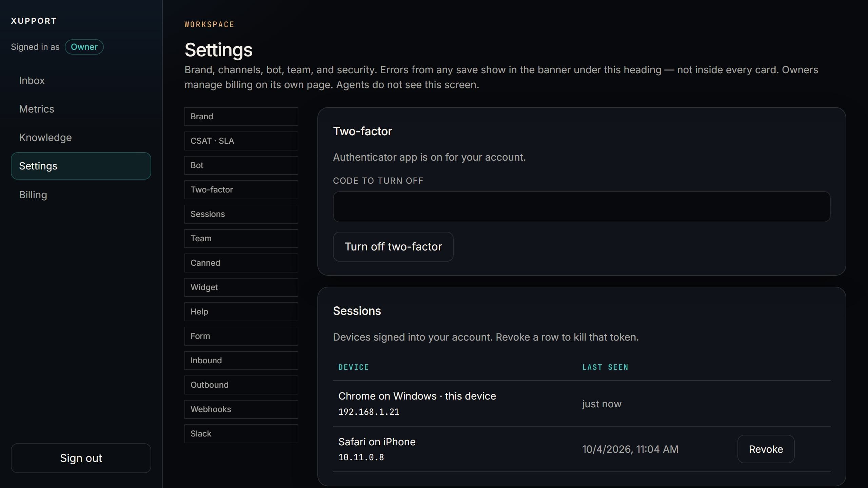Viewport: 868px width, 488px height.
Task: Focus the code to turn off field
Action: [581, 207]
